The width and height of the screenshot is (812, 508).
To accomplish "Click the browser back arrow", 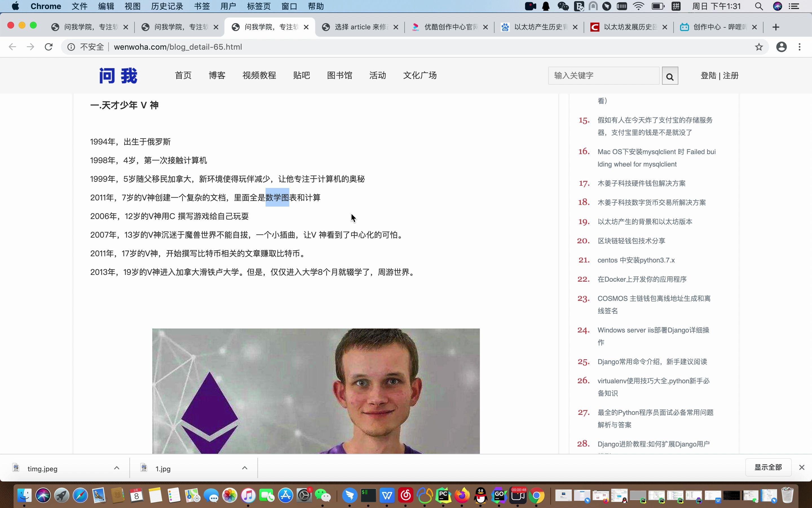I will coord(12,47).
